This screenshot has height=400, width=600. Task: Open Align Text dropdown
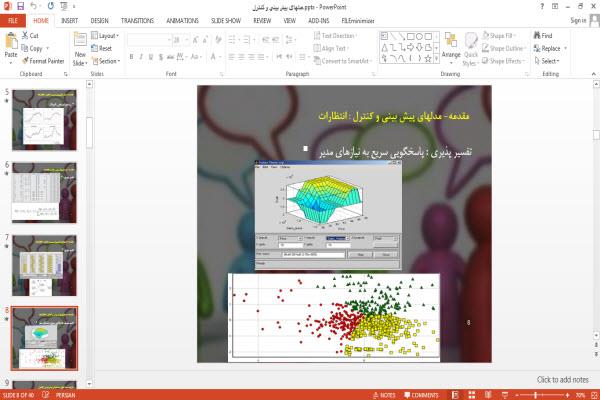[x=331, y=48]
